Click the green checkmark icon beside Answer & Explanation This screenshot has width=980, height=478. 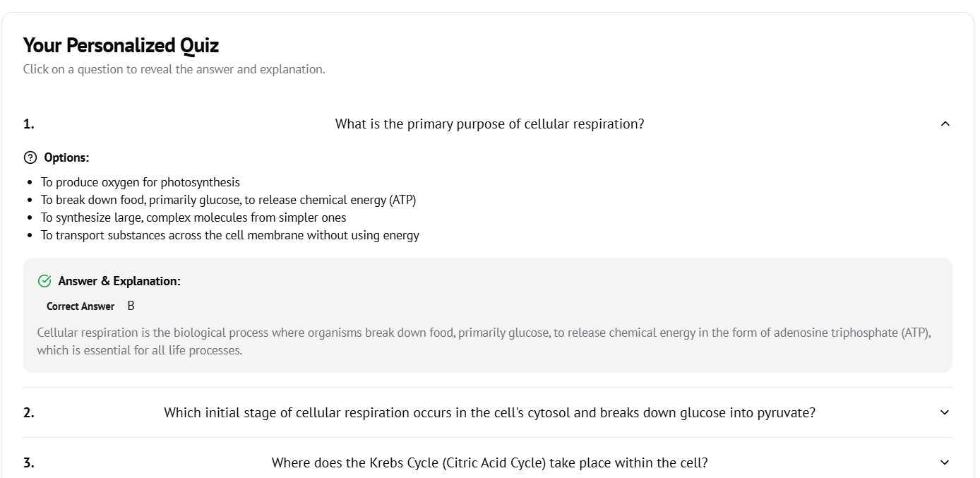pyautogui.click(x=44, y=281)
